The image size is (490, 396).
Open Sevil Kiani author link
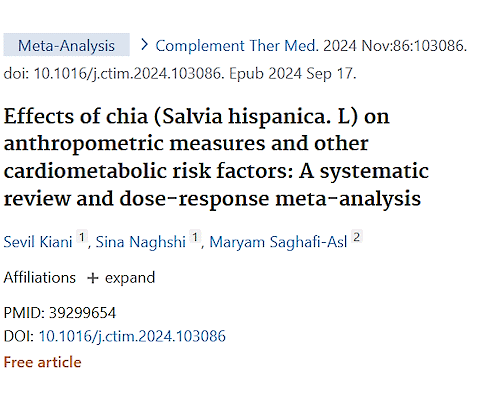click(38, 242)
